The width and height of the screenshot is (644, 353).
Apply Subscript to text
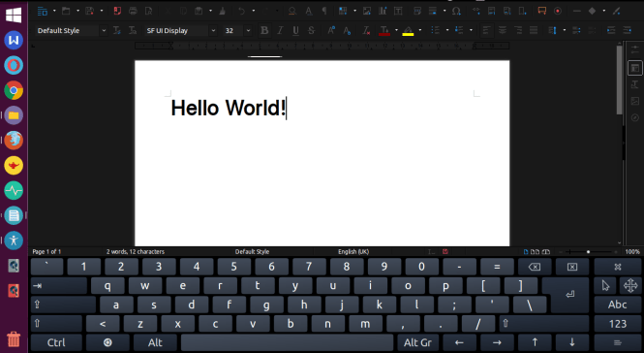(347, 30)
